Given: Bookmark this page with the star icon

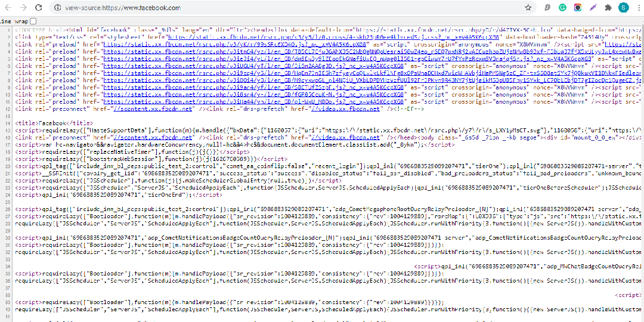Looking at the screenshot, I should click(x=528, y=7).
